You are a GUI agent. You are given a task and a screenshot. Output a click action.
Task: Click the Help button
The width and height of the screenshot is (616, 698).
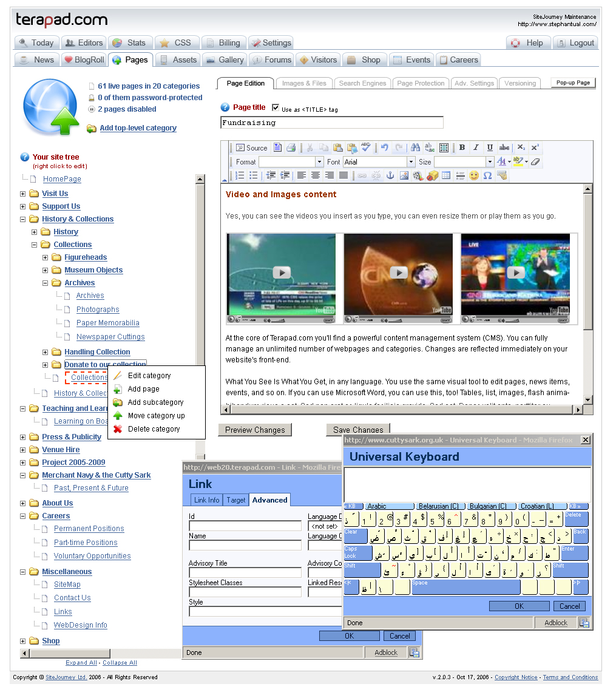(x=529, y=43)
